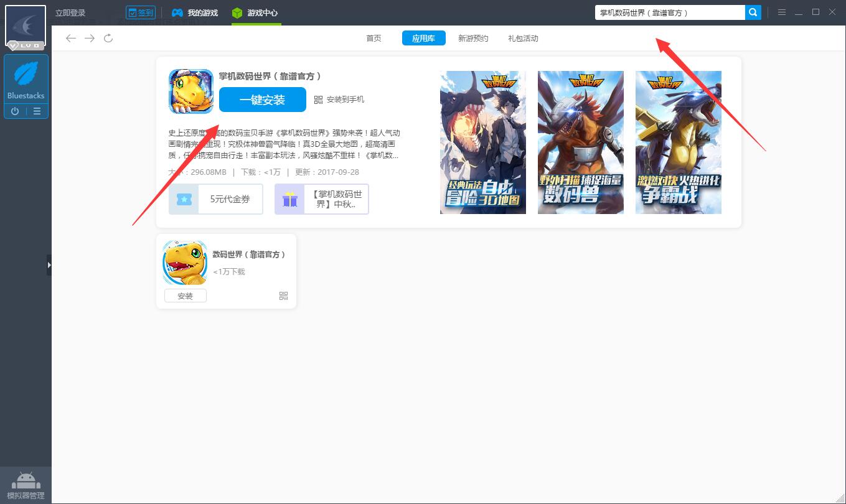
Task: Click the game description paragraph
Action: 284,144
